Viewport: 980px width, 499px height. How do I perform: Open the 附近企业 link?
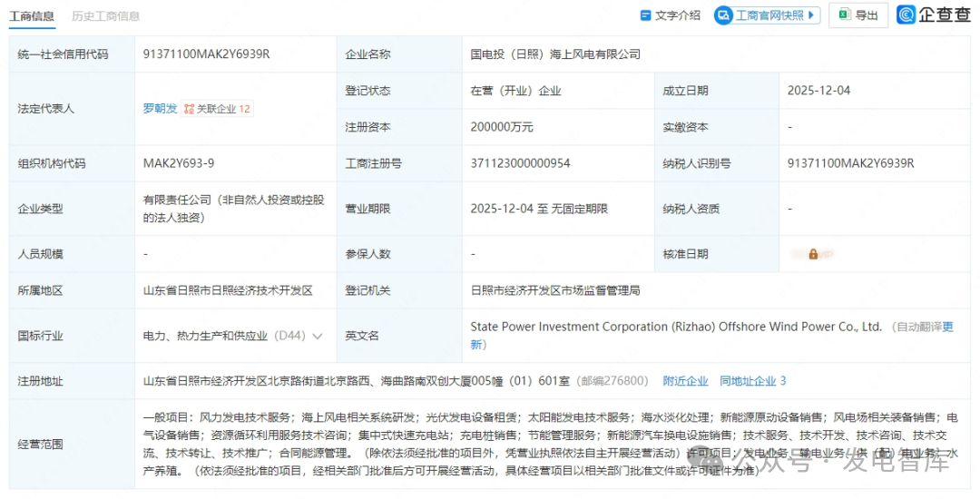[685, 381]
